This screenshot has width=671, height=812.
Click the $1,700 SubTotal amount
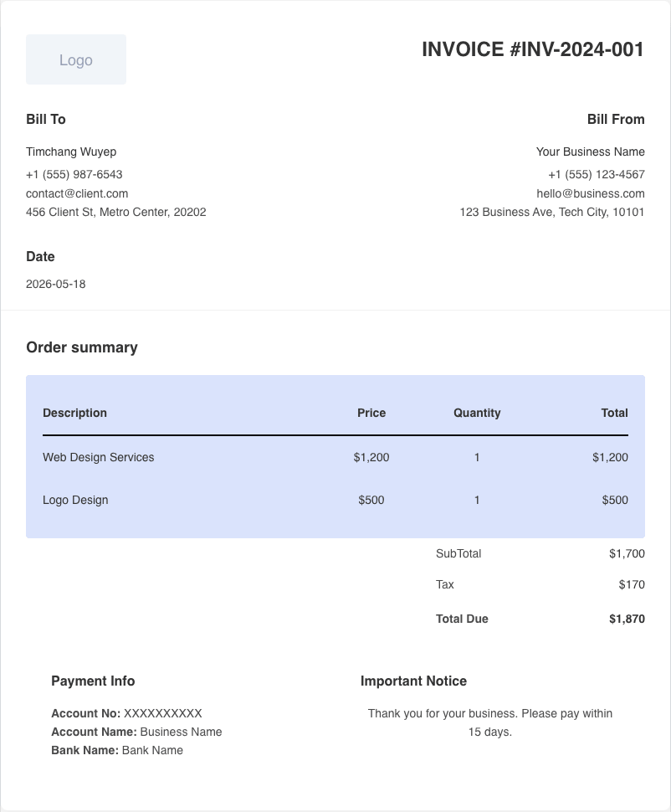pyautogui.click(x=627, y=553)
